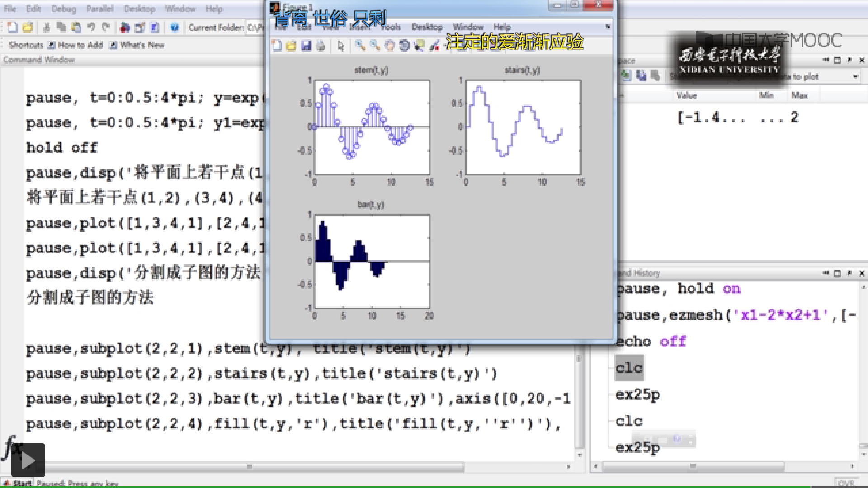Open the MATLAB Help question-mark icon

pos(175,28)
